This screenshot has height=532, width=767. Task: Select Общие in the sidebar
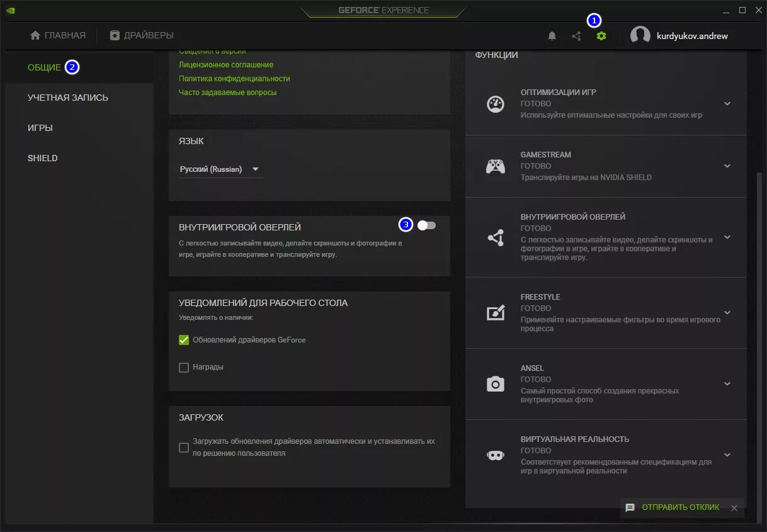tap(44, 67)
